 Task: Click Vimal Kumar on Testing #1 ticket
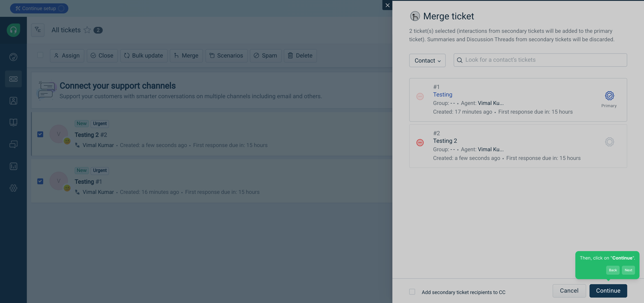[98, 192]
